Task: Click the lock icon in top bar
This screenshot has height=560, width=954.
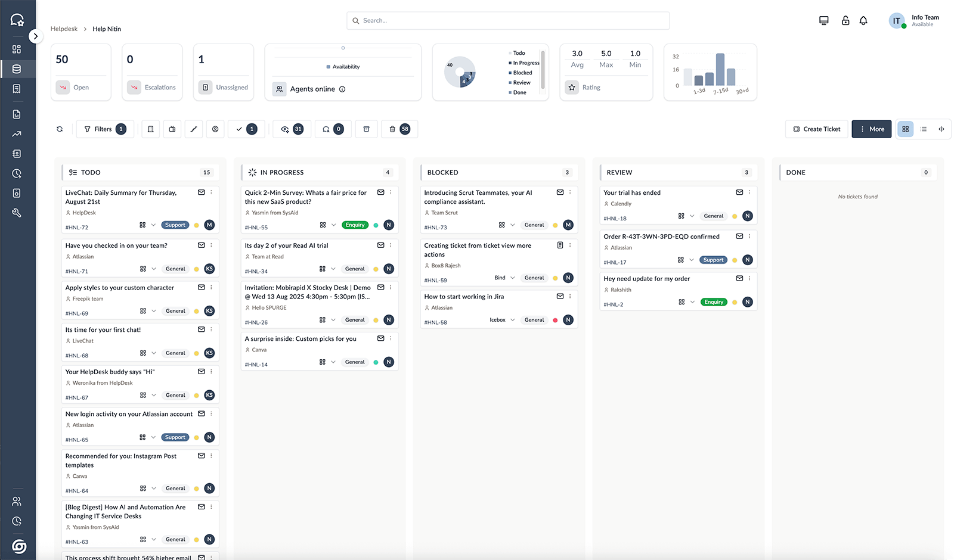Action: point(845,21)
